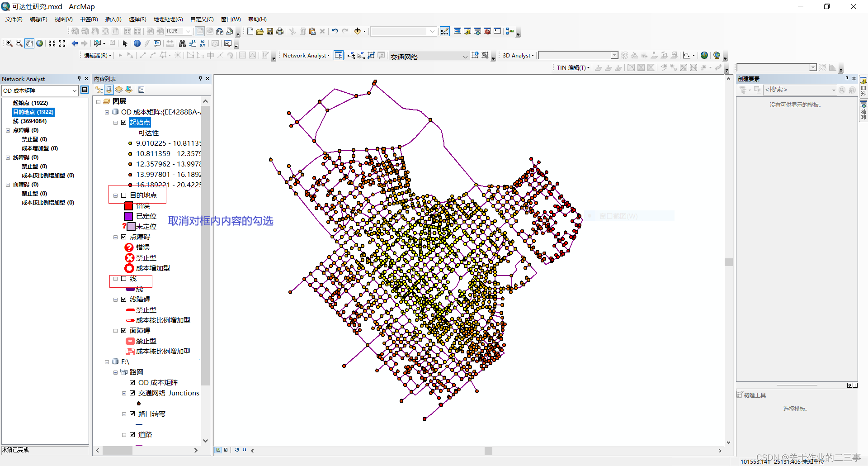
Task: Collapse the 路网 feature dataset node
Action: (116, 372)
